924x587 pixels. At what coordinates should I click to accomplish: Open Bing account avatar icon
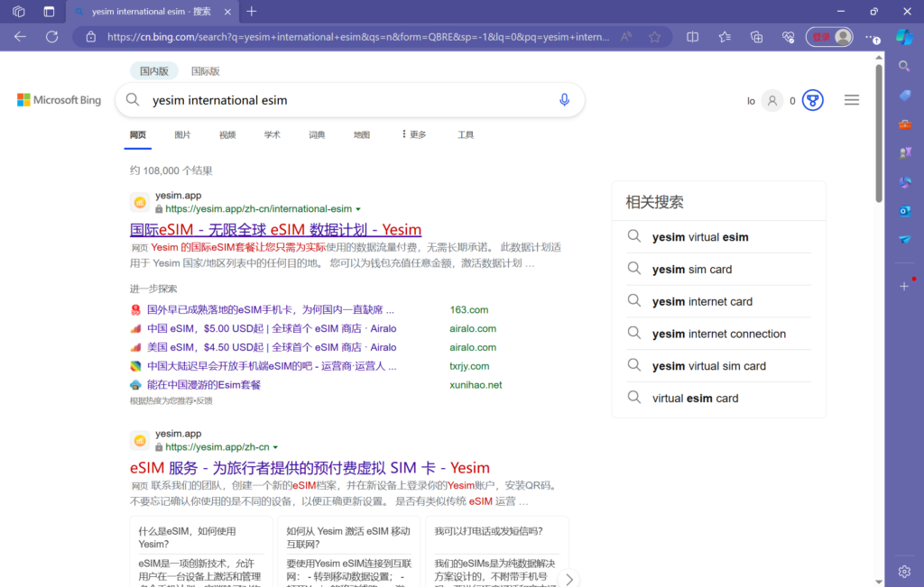pyautogui.click(x=772, y=101)
